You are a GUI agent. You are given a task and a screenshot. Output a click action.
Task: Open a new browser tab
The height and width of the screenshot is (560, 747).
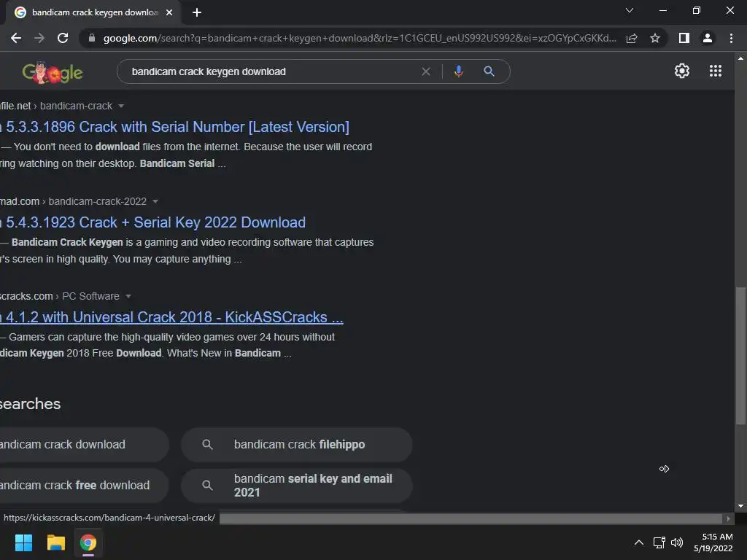click(x=197, y=12)
